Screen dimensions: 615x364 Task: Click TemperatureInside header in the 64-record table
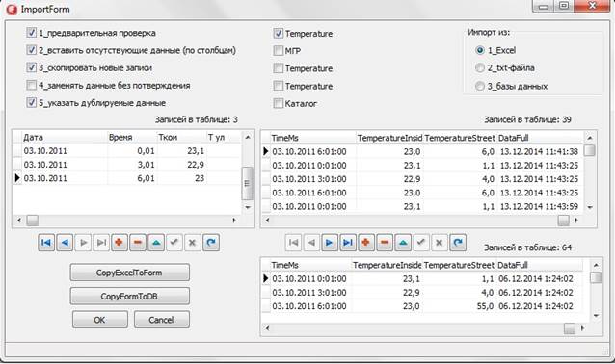[x=387, y=265]
